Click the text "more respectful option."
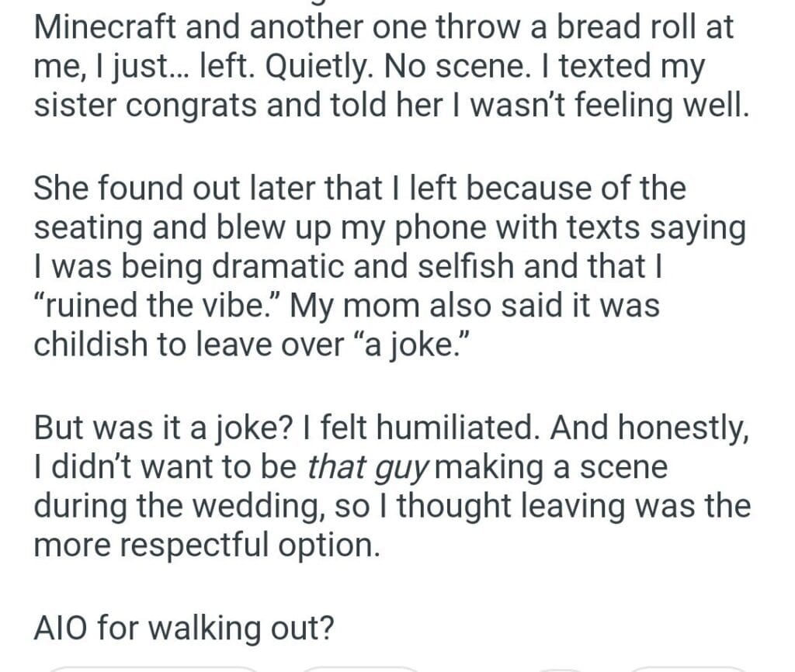Screen dimensions: 795x672 (207, 544)
